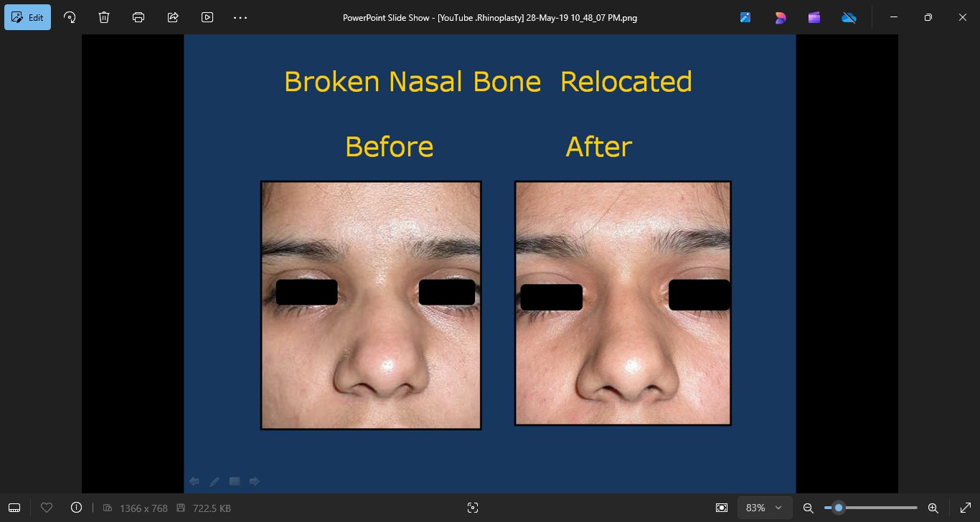980x522 pixels.
Task: Rotate the image with the rotate icon
Action: point(70,17)
